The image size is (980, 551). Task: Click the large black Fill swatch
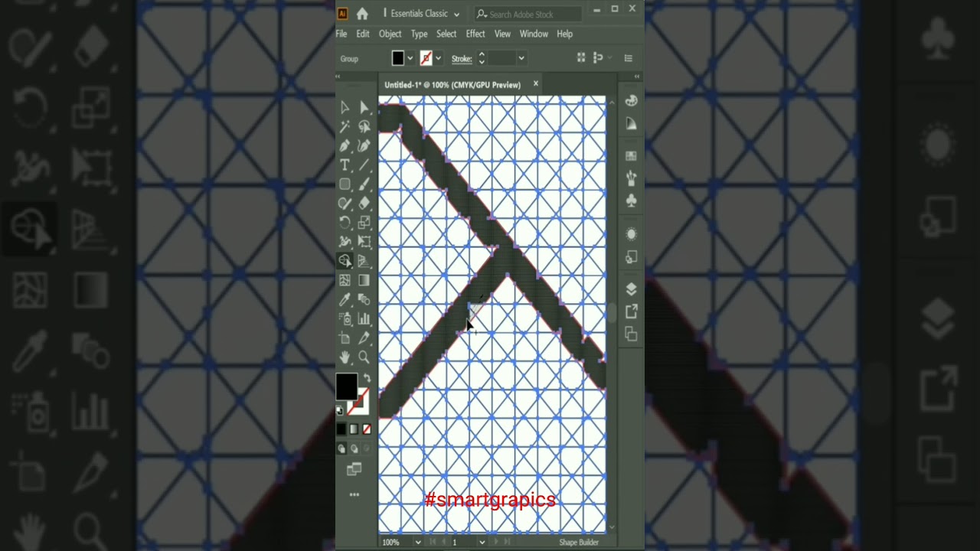click(346, 386)
